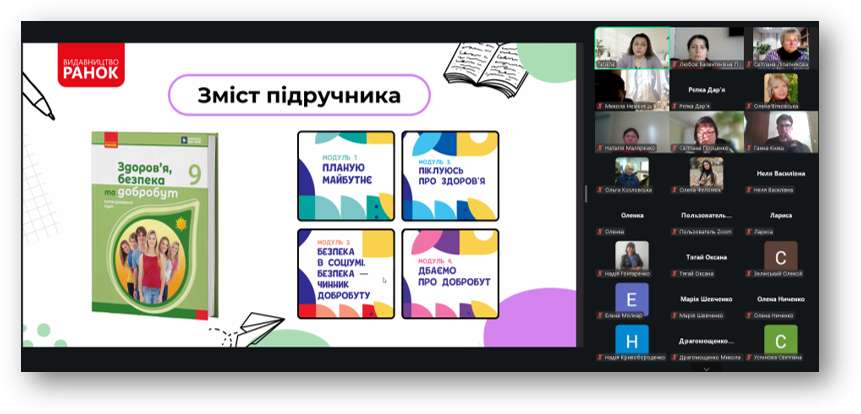The height and width of the screenshot is (414, 861).
Task: Click the highlighted active speaker video tile
Action: coord(631,47)
